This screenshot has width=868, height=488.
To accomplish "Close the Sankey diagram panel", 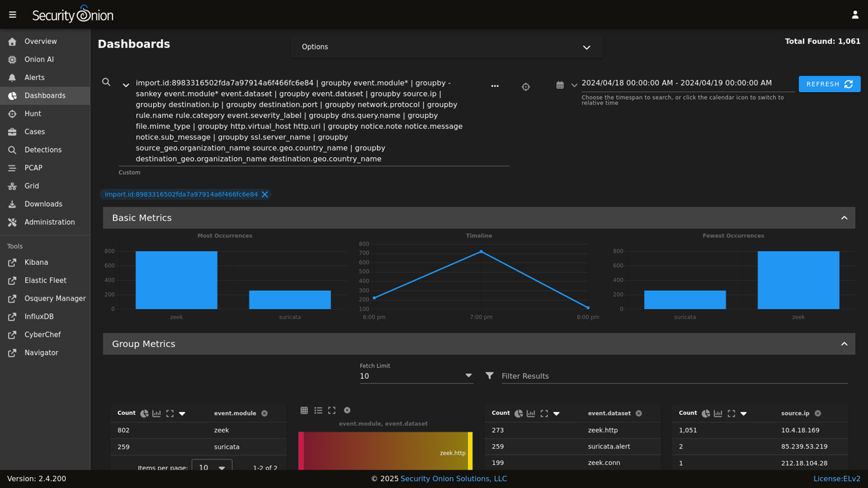I will pos(347,411).
